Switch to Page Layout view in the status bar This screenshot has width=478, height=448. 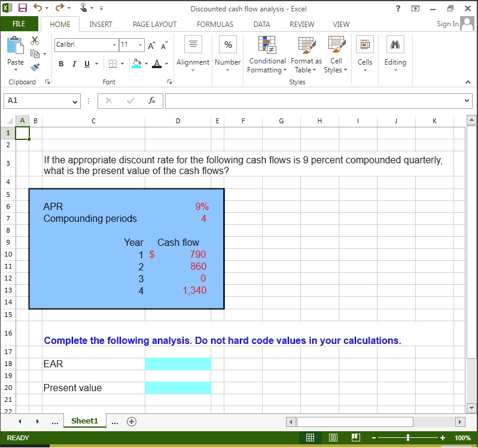pyautogui.click(x=333, y=438)
